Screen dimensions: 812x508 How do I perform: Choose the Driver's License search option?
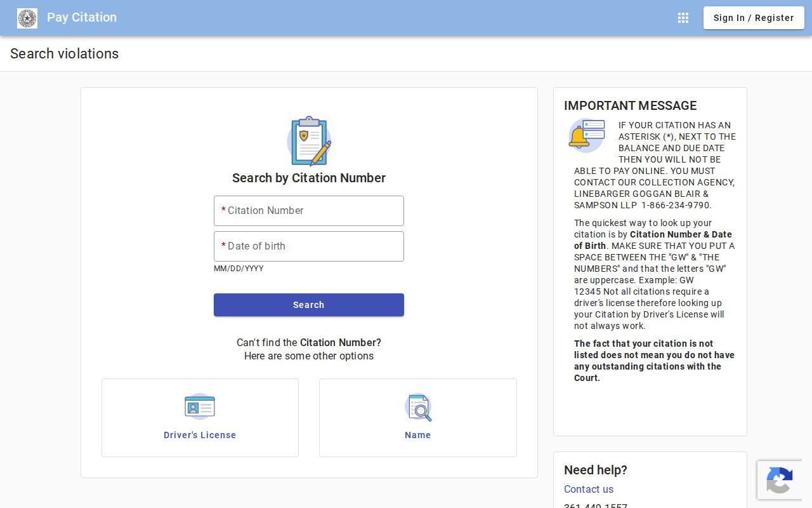coord(200,418)
